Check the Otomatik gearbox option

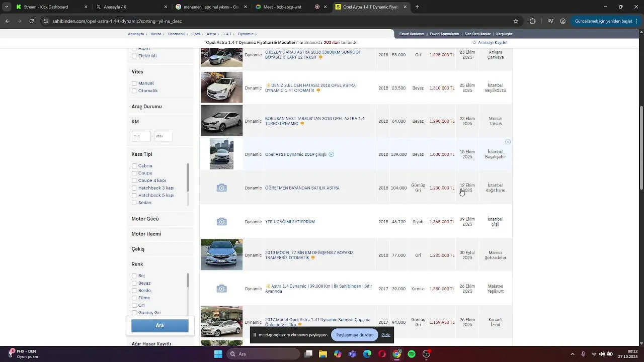coord(134,91)
